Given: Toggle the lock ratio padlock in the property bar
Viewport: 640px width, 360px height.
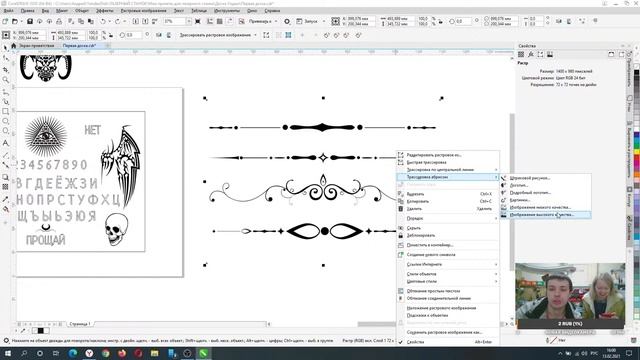Looking at the screenshot, I should 111,36.
